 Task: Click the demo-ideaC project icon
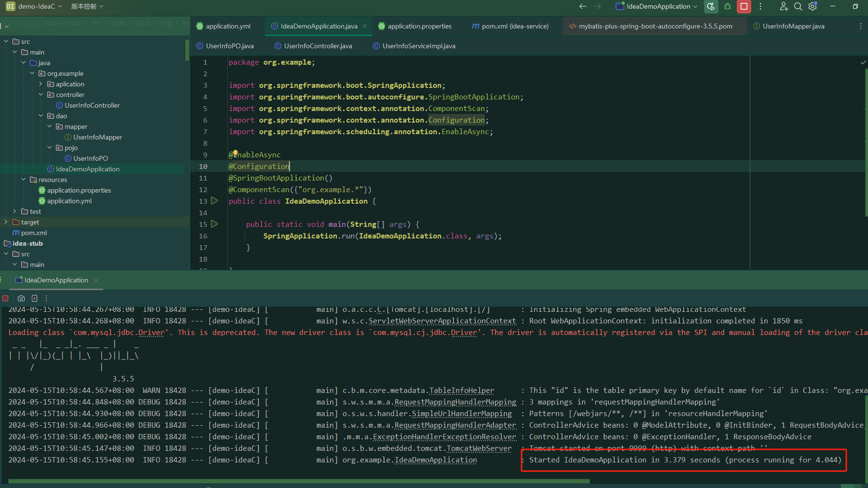coord(10,6)
